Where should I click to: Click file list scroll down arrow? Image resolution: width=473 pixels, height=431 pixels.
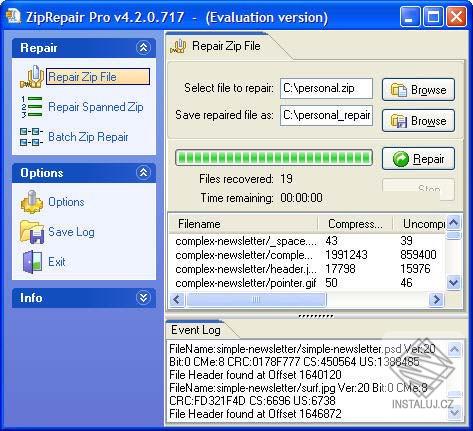pos(454,283)
